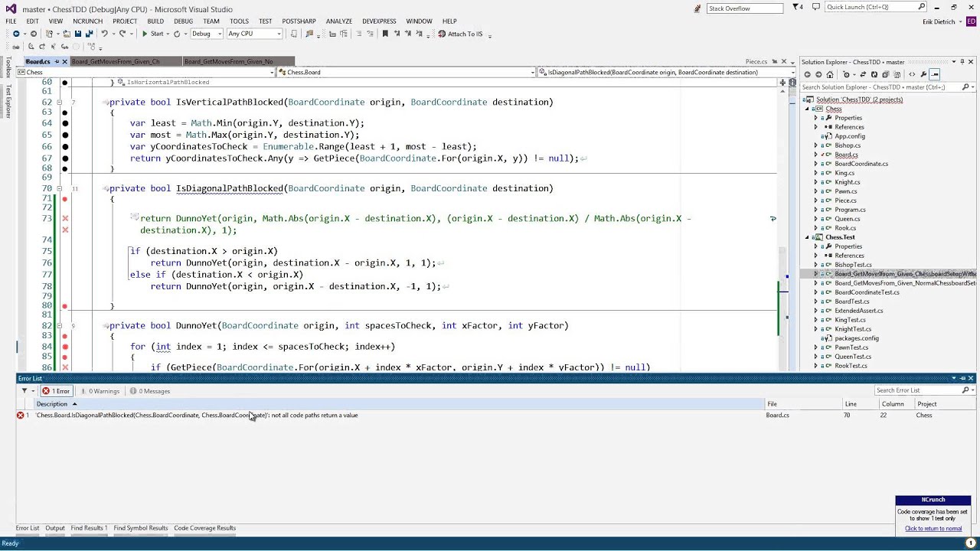The height and width of the screenshot is (551, 980).
Task: Open the POSTSHARP menu
Action: [x=299, y=21]
